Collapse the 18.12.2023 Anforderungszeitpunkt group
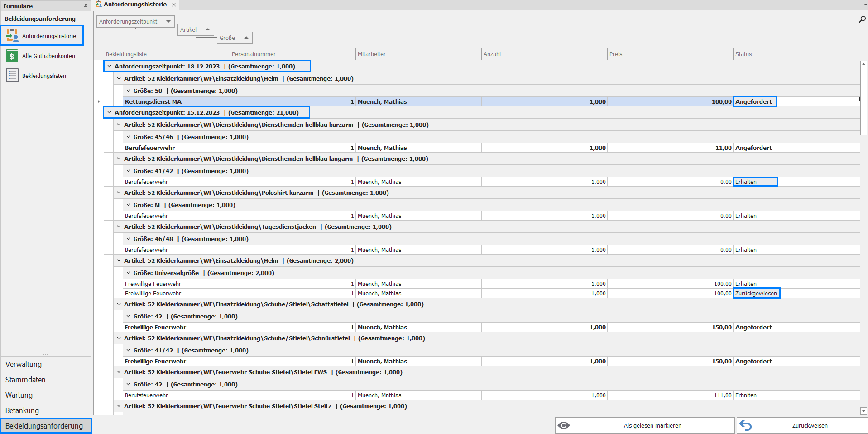This screenshot has height=434, width=868. (109, 66)
